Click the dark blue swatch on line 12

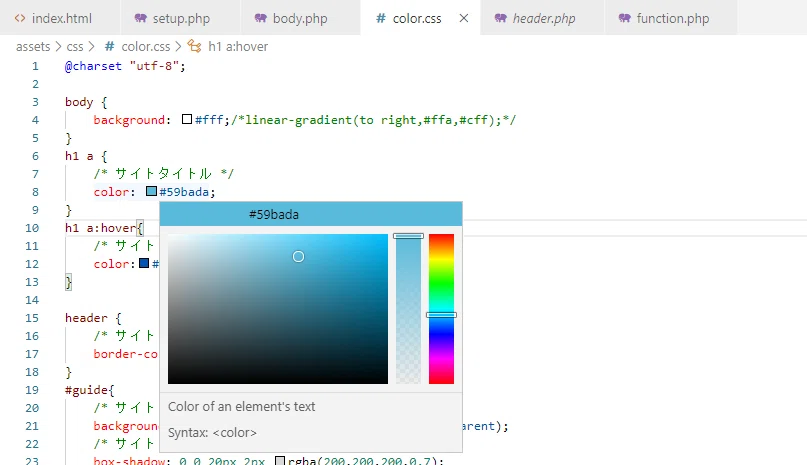pyautogui.click(x=144, y=264)
